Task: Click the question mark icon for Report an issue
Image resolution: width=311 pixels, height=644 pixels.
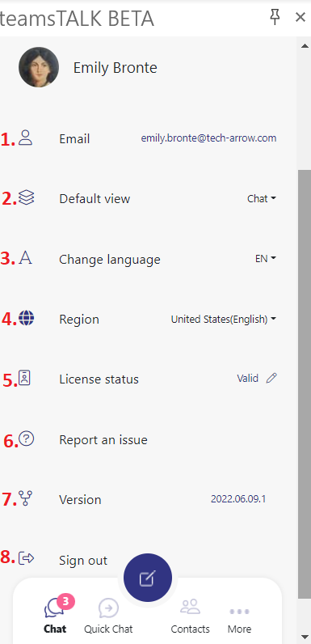Action: [x=27, y=439]
